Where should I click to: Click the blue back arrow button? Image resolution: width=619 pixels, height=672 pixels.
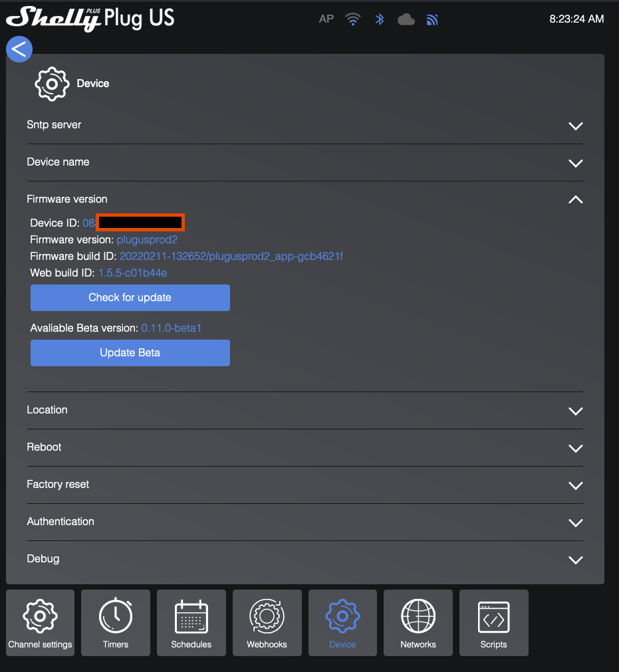coord(19,49)
